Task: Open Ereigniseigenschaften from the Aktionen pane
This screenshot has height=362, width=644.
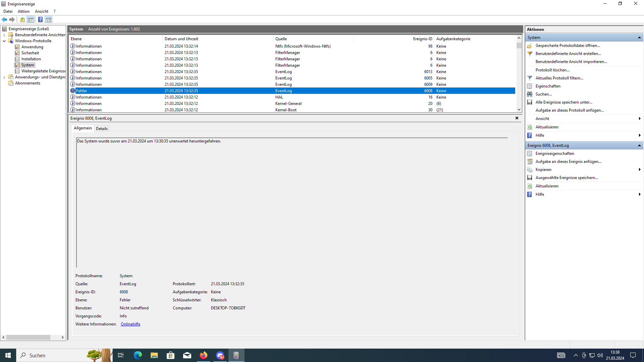Action: [x=554, y=154]
